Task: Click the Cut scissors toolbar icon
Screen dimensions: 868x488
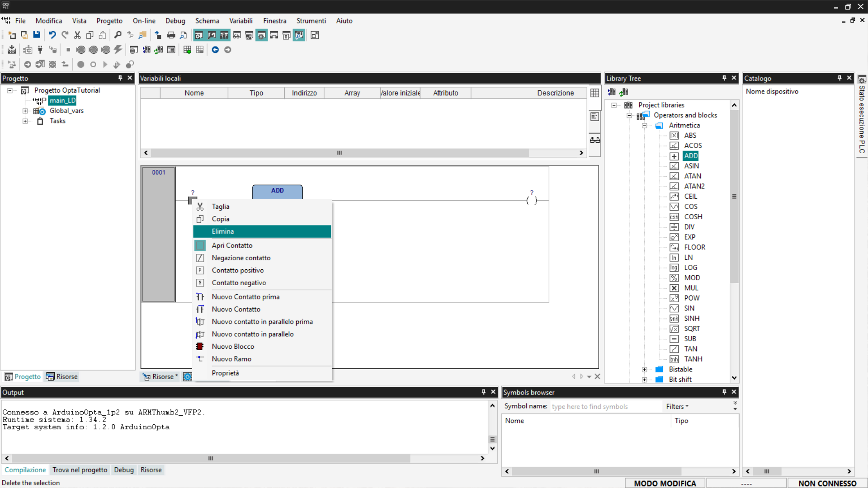Action: coord(77,35)
